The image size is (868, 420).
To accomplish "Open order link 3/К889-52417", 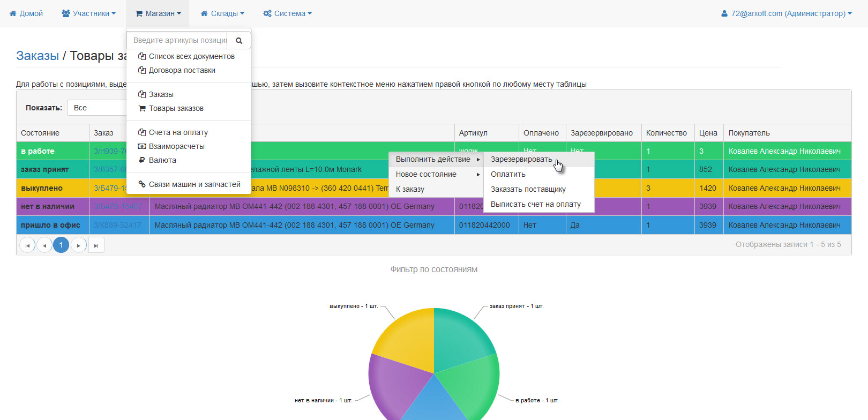I will point(117,225).
